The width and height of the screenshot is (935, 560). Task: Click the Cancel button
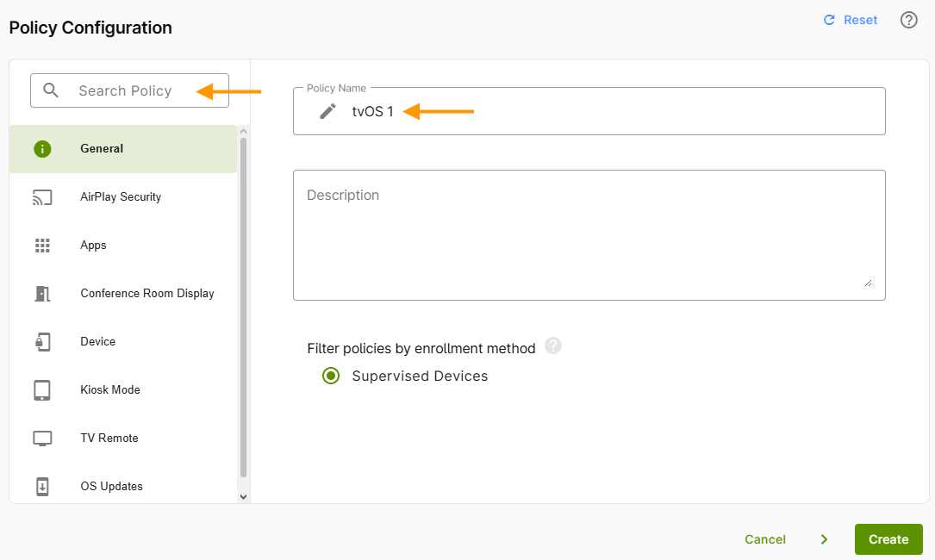pos(765,539)
